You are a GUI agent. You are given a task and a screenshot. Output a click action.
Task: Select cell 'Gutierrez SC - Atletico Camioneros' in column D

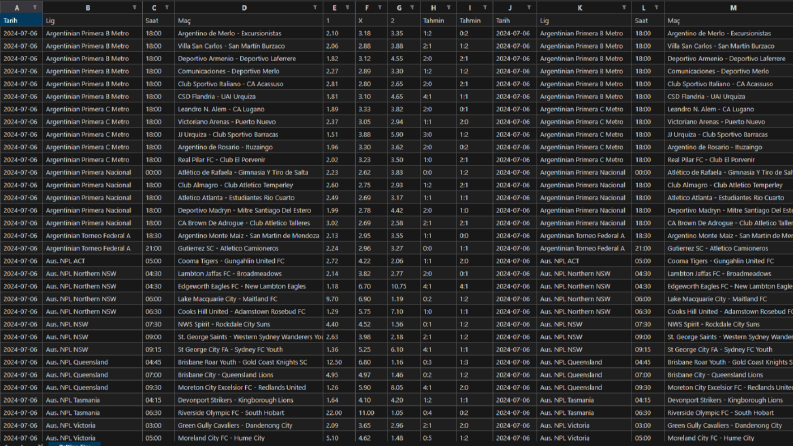point(249,248)
